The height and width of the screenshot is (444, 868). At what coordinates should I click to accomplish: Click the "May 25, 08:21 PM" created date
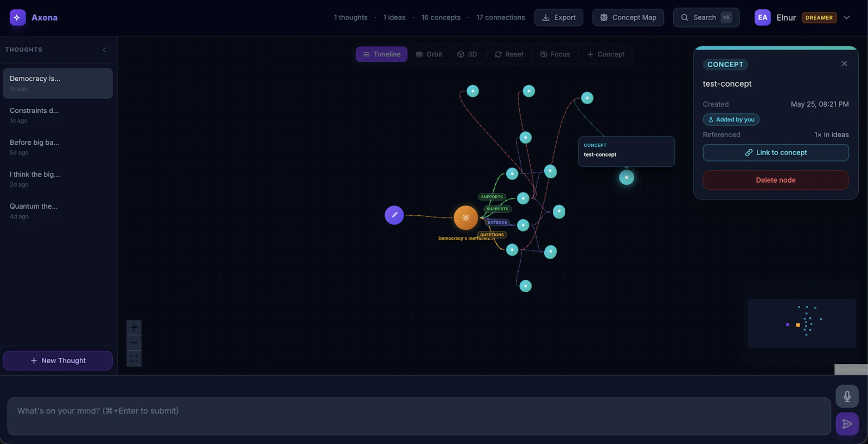(820, 104)
